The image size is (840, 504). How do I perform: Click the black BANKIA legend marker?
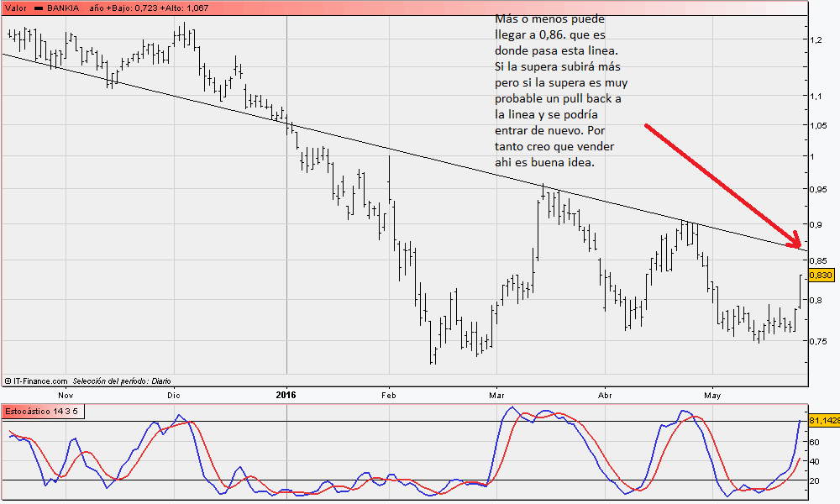(39, 8)
